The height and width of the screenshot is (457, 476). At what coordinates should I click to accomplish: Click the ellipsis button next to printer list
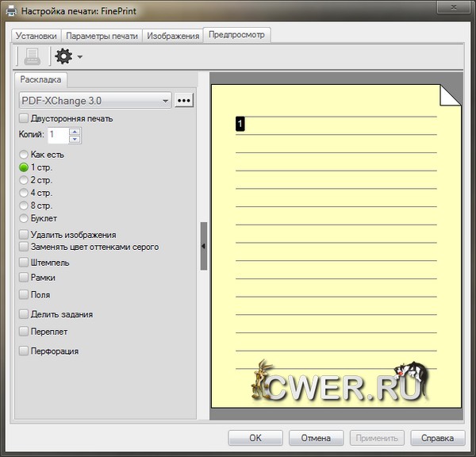pyautogui.click(x=184, y=101)
